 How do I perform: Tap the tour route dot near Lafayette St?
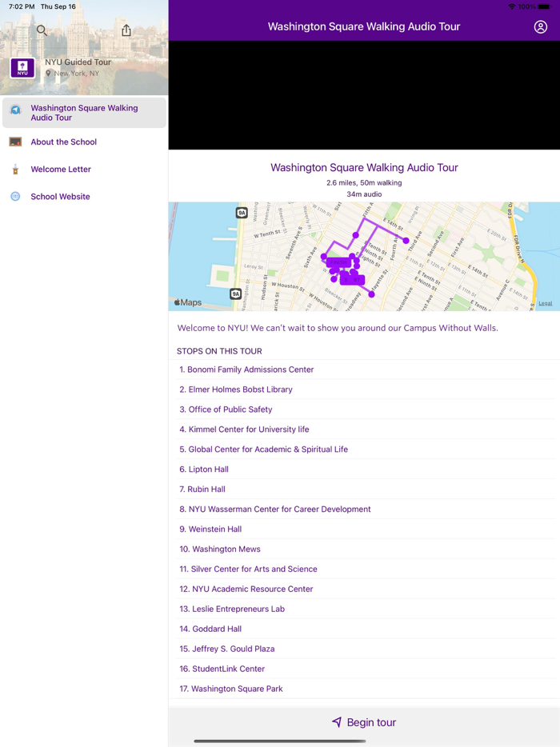pos(372,294)
